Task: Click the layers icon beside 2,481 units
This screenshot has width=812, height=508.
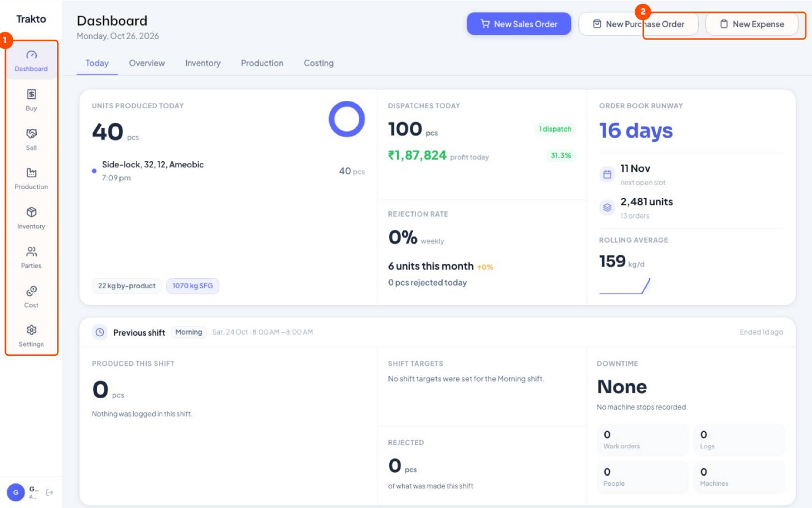Action: tap(607, 207)
